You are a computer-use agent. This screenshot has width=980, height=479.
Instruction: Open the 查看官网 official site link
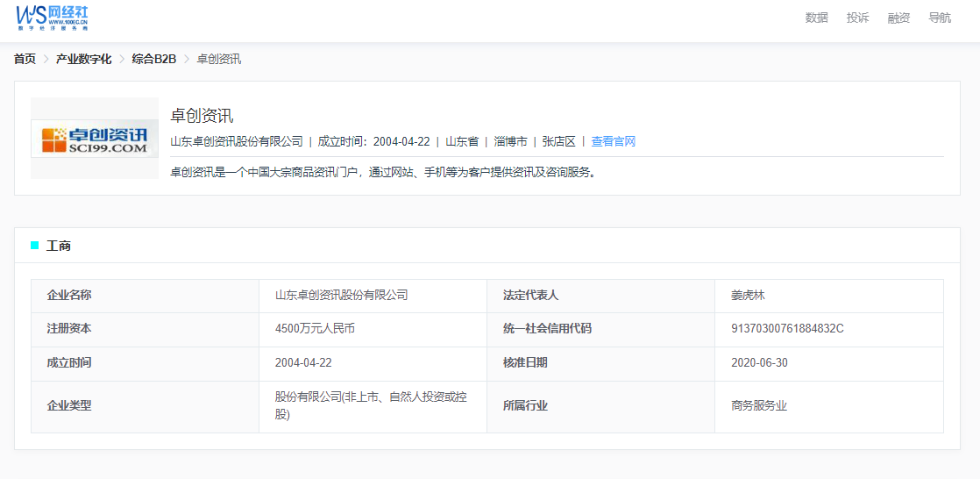click(x=613, y=141)
